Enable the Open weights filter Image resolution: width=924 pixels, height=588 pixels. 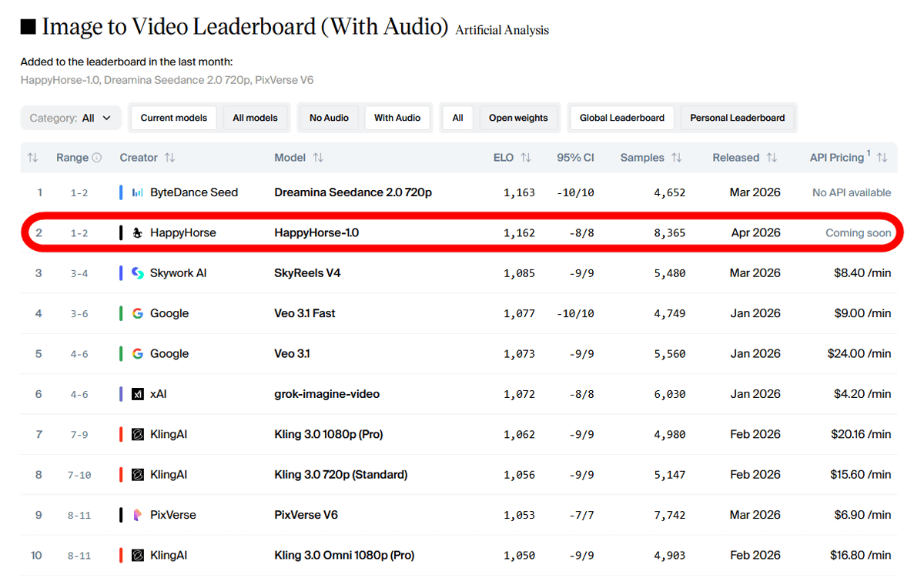click(x=518, y=118)
